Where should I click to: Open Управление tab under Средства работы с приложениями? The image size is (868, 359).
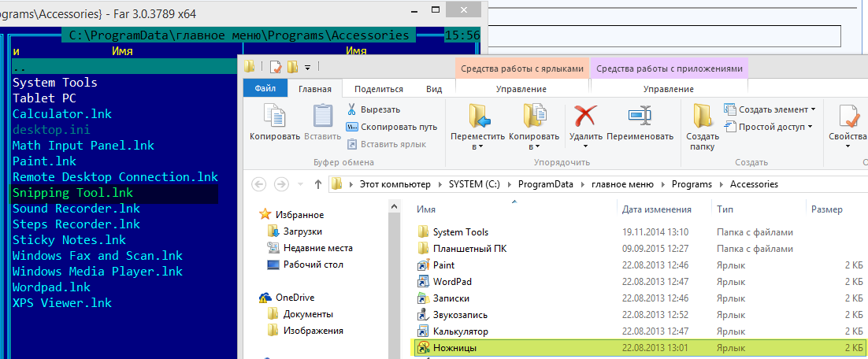click(x=668, y=89)
